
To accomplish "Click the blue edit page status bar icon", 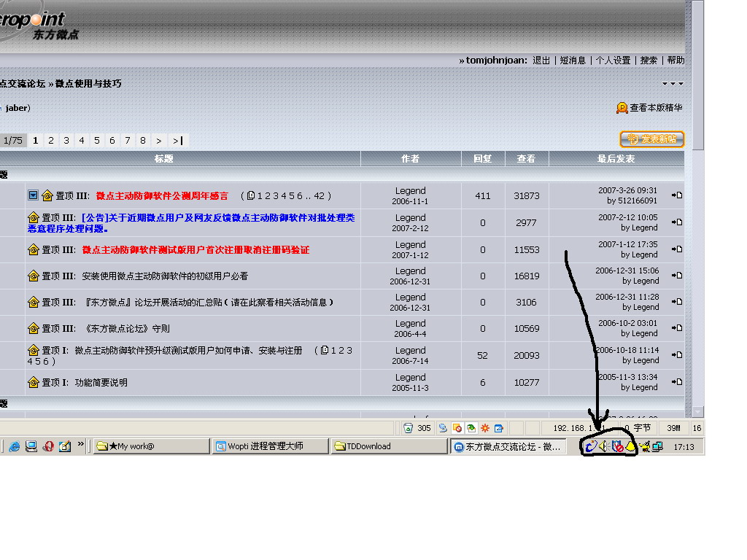I will click(499, 428).
